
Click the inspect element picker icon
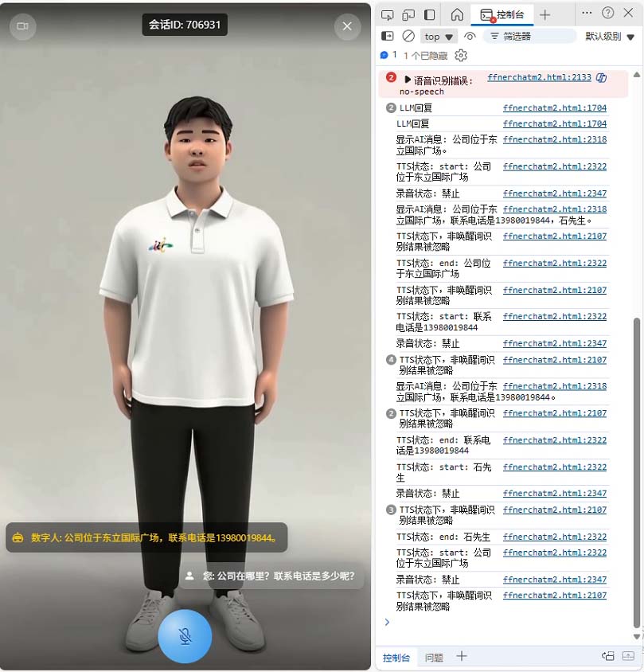point(388,14)
